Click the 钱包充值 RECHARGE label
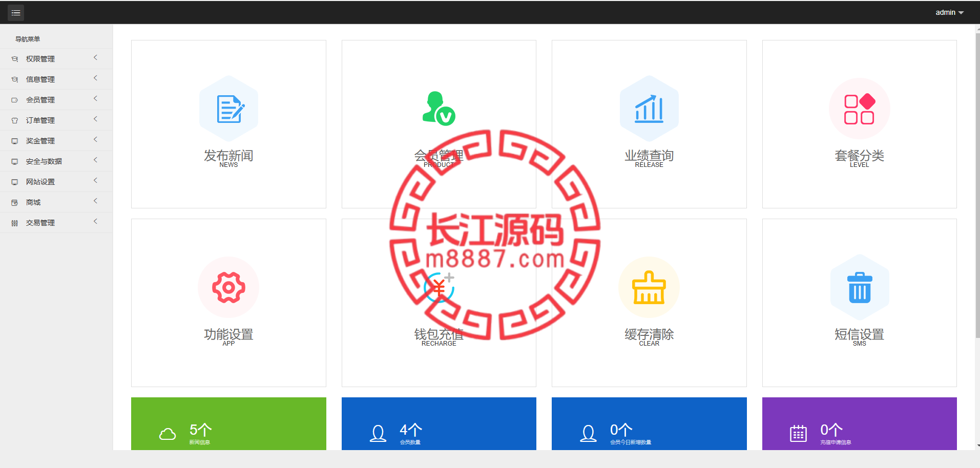 click(439, 337)
